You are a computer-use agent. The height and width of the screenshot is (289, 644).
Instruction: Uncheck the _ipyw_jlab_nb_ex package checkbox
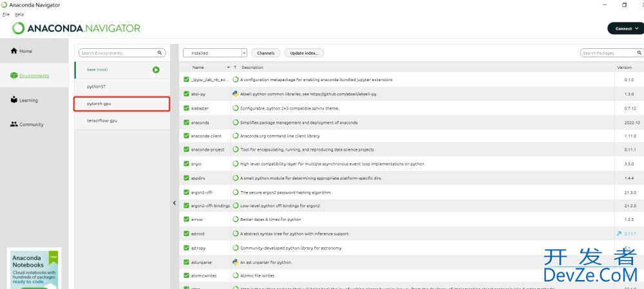pyautogui.click(x=187, y=80)
